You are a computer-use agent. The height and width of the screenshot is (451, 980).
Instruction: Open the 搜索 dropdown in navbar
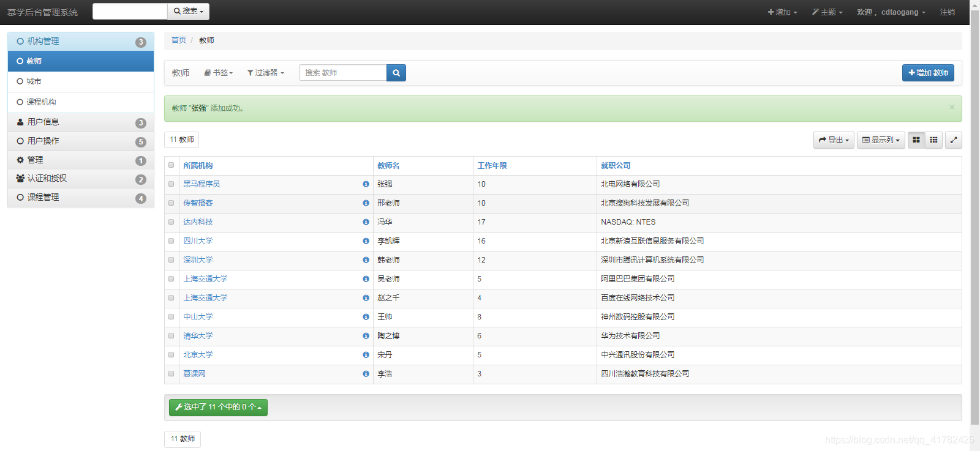[188, 12]
